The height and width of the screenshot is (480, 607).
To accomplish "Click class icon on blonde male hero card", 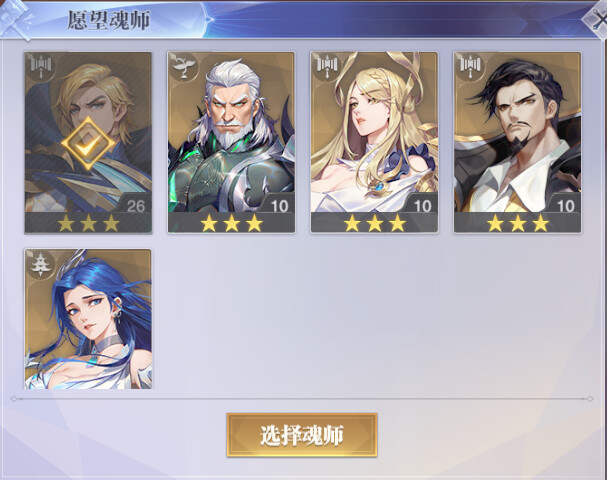I will [41, 68].
